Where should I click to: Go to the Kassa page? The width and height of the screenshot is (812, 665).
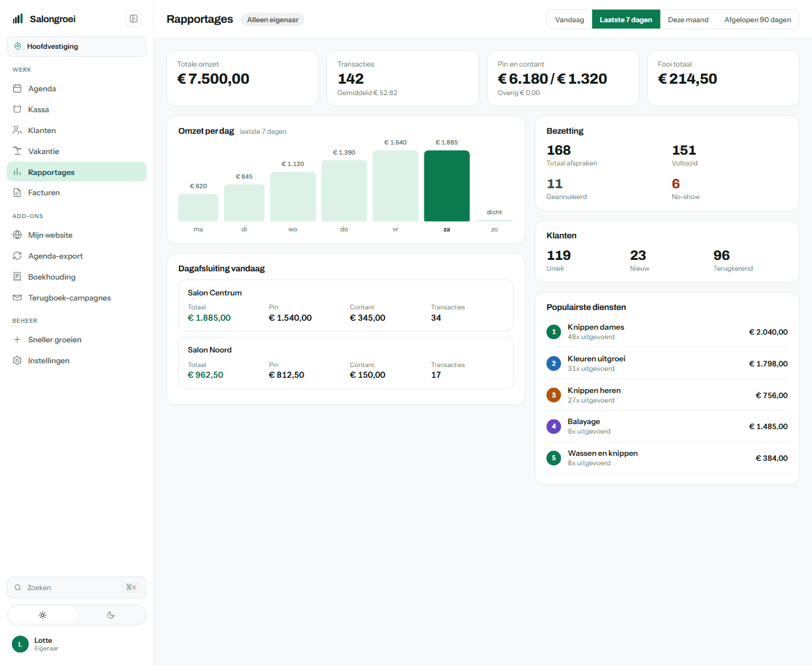coord(77,110)
